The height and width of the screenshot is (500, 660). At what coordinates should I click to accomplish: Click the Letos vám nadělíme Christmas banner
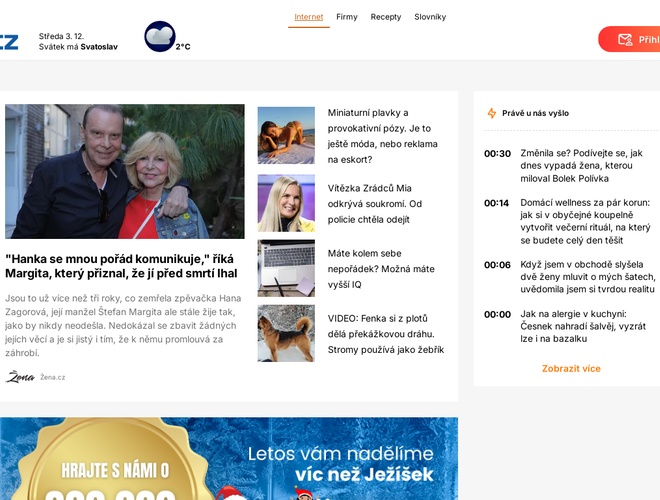point(229,458)
